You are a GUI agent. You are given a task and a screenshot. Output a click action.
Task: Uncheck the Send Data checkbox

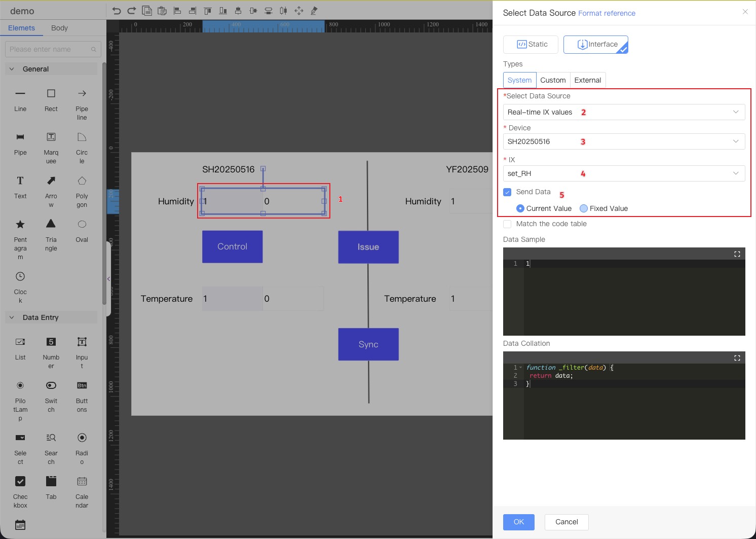pos(507,192)
